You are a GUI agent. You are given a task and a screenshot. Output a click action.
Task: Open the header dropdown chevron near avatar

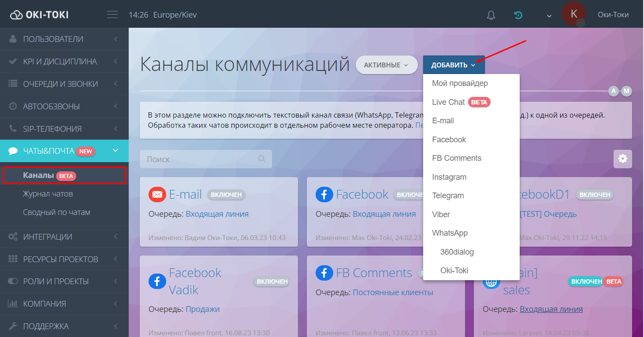[x=549, y=16]
